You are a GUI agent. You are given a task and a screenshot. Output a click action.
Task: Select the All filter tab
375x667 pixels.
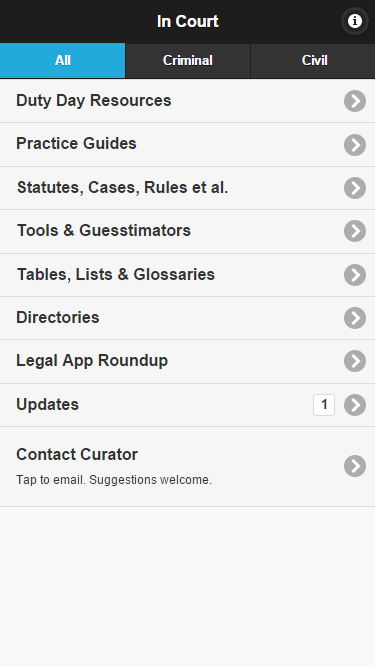(62, 60)
